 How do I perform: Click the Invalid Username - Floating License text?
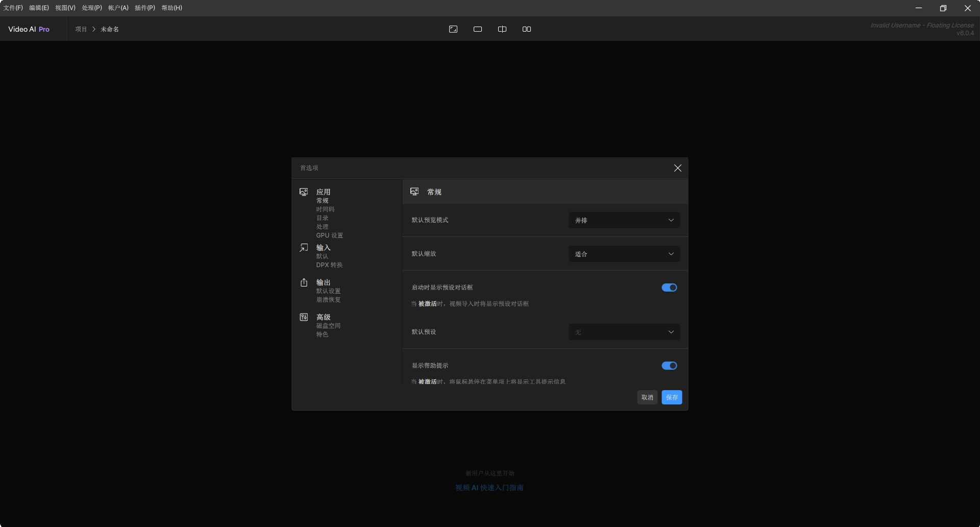click(922, 26)
